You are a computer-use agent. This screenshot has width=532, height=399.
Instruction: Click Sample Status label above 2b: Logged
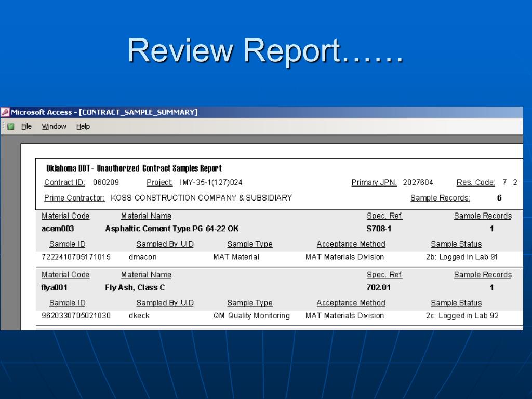point(456,244)
